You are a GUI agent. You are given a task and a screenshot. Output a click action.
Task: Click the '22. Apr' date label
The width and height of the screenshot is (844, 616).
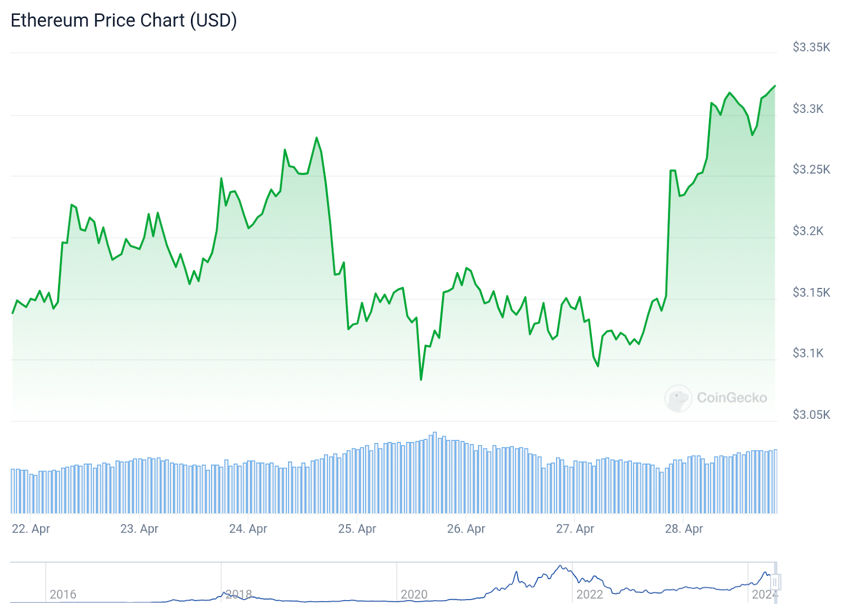(x=31, y=528)
